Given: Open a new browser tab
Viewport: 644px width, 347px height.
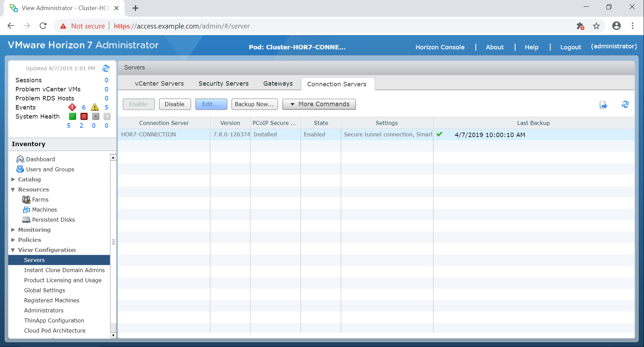Looking at the screenshot, I should pyautogui.click(x=136, y=8).
